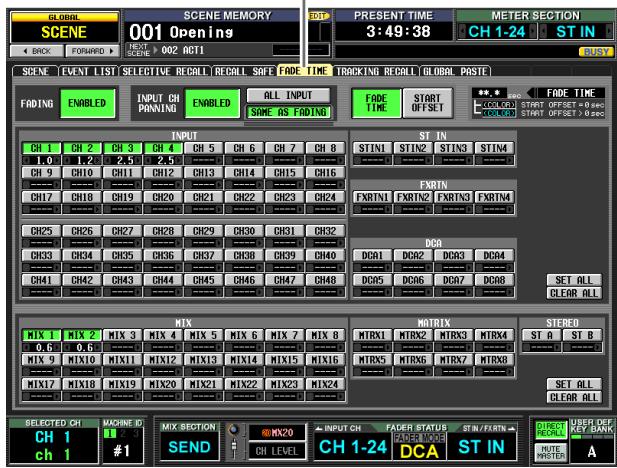Open the SCENE tab

(x=35, y=71)
